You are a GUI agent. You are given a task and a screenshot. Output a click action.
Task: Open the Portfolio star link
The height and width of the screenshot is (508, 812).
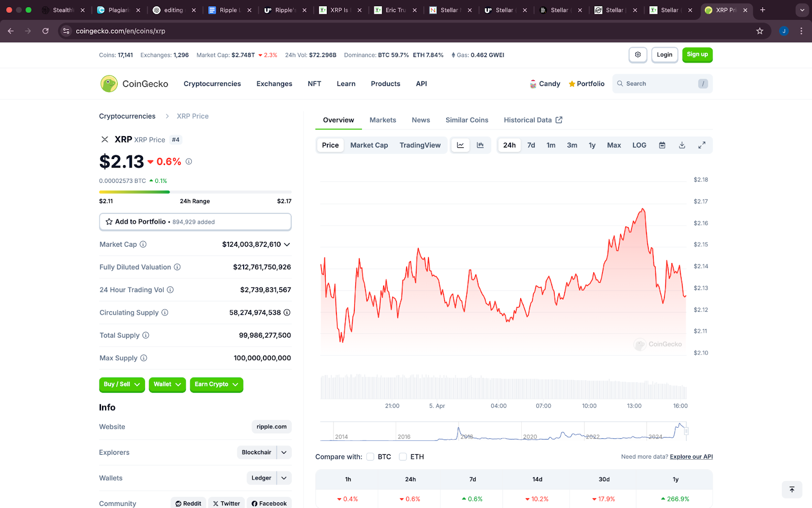[586, 84]
